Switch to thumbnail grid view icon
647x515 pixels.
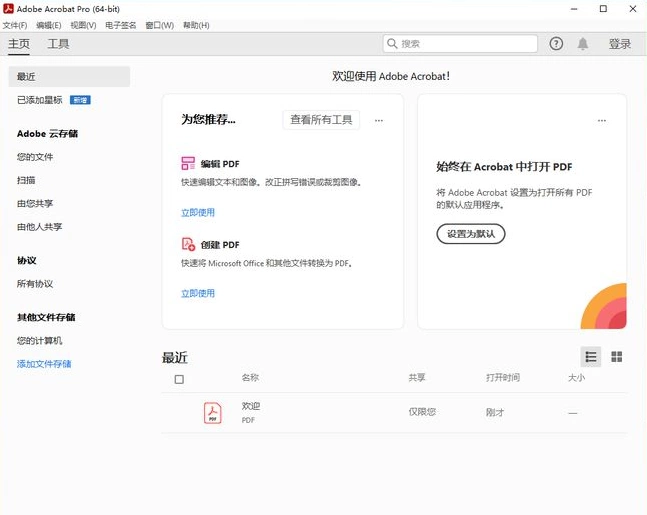point(616,357)
